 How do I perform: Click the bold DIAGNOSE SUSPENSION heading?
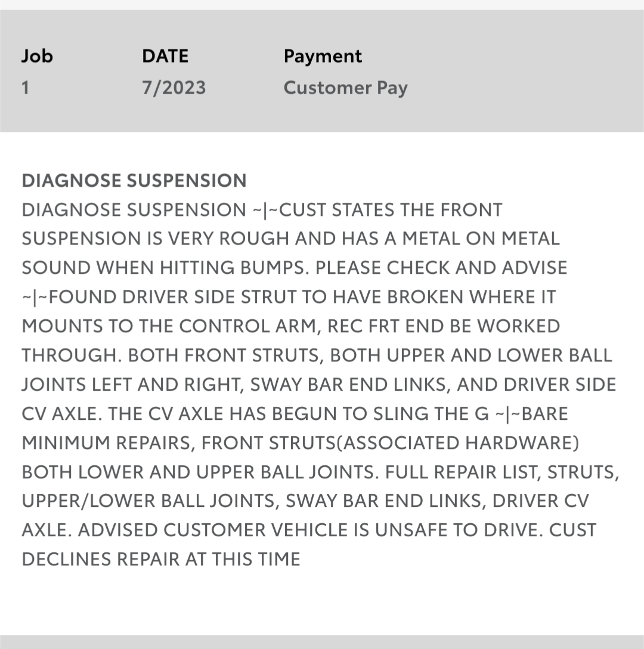(134, 181)
